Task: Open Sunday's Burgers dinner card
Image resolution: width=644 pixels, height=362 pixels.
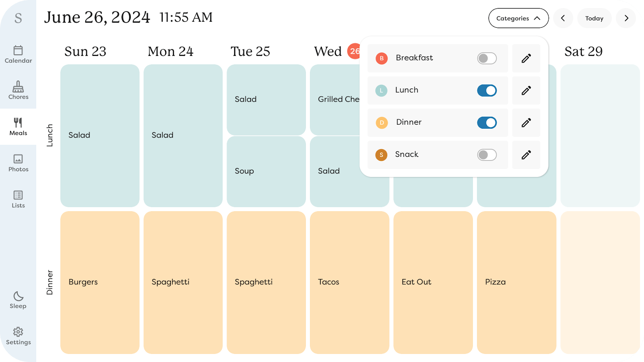Action: click(100, 282)
